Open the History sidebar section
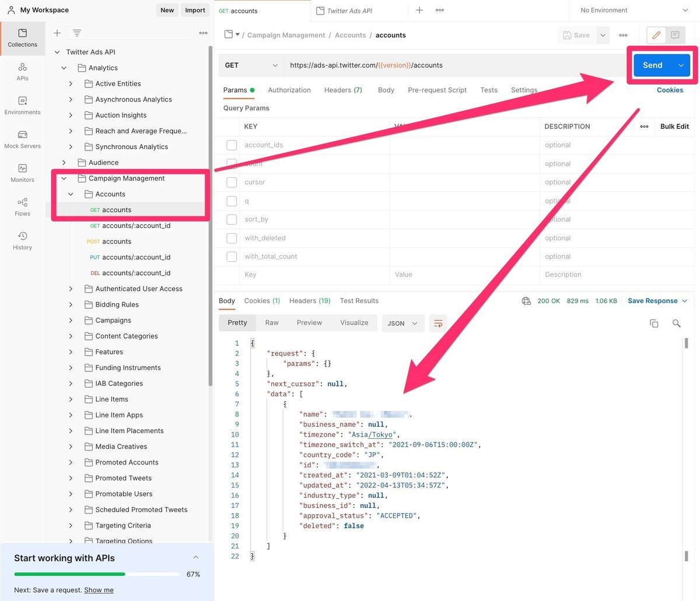Image resolution: width=700 pixels, height=601 pixels. click(x=22, y=241)
